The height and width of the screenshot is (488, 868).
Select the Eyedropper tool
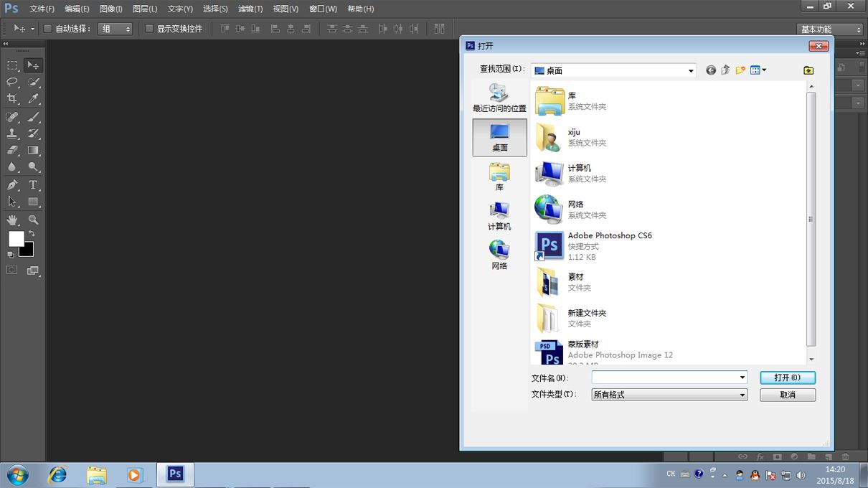tap(33, 99)
